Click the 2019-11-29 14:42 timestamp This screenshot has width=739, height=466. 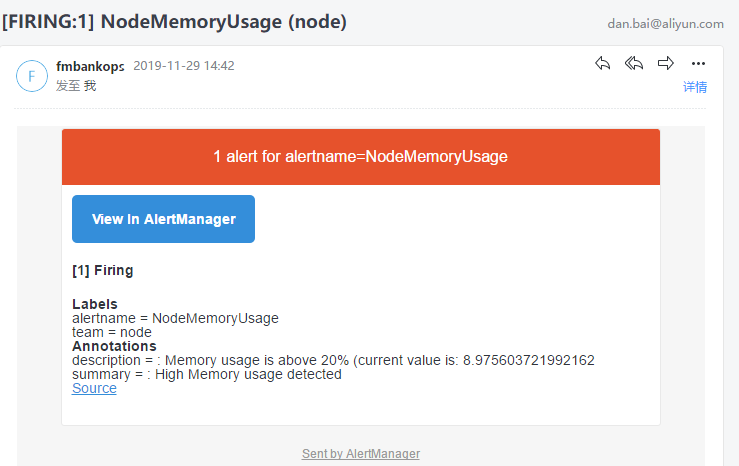(184, 65)
